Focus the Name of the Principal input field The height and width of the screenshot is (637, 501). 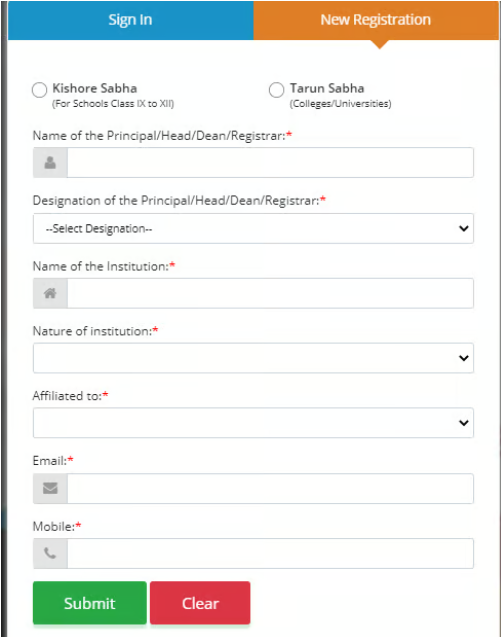270,162
